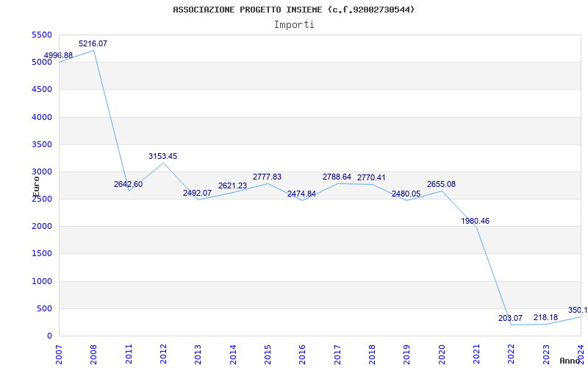Click the 2788.64 value for 2017
This screenshot has height=368, width=588.
click(x=337, y=177)
